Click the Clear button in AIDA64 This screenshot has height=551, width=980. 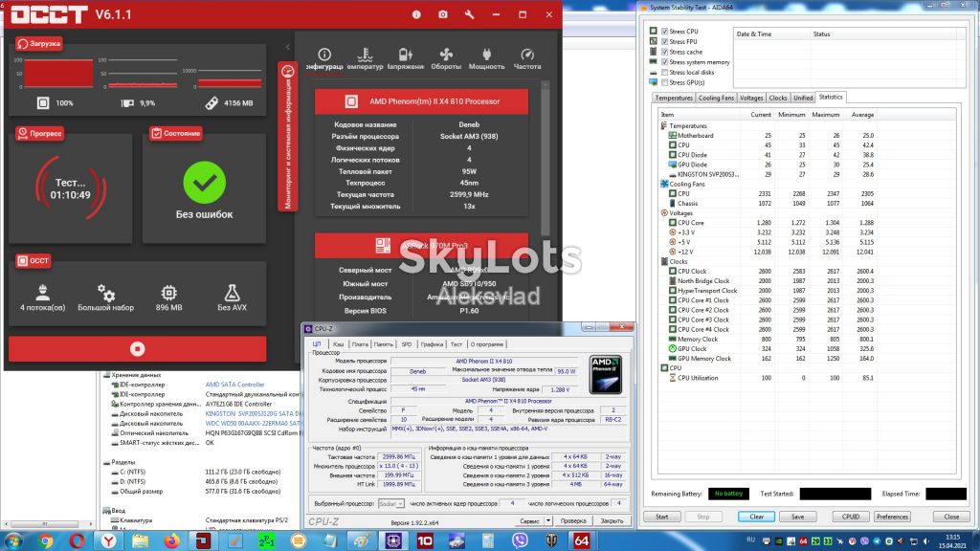[x=756, y=517]
